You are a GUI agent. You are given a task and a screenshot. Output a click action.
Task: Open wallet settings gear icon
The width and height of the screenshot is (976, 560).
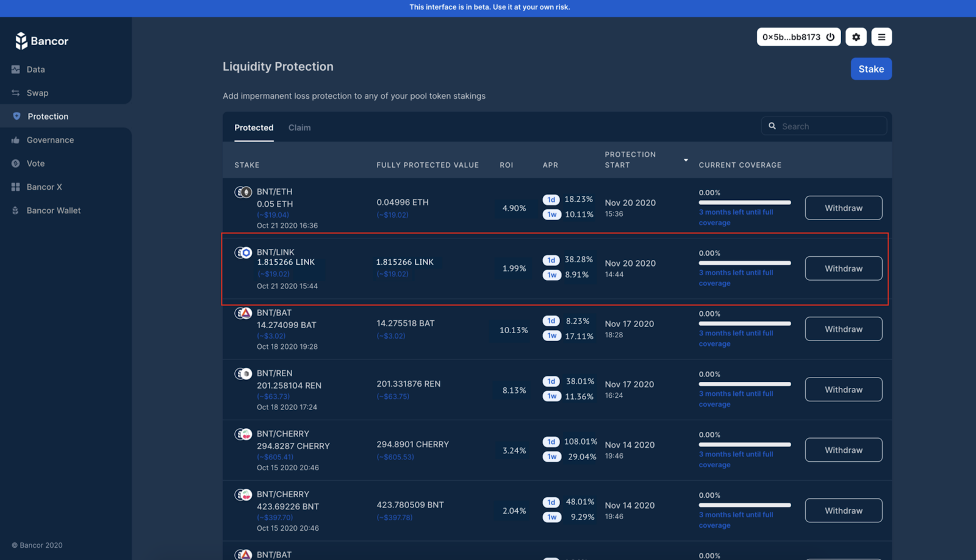[856, 37]
